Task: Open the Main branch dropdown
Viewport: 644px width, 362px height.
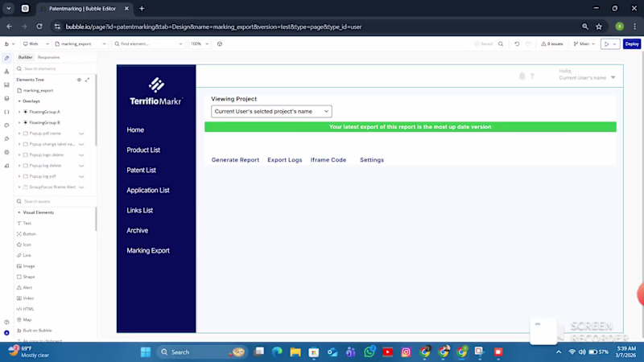Action: (x=584, y=44)
